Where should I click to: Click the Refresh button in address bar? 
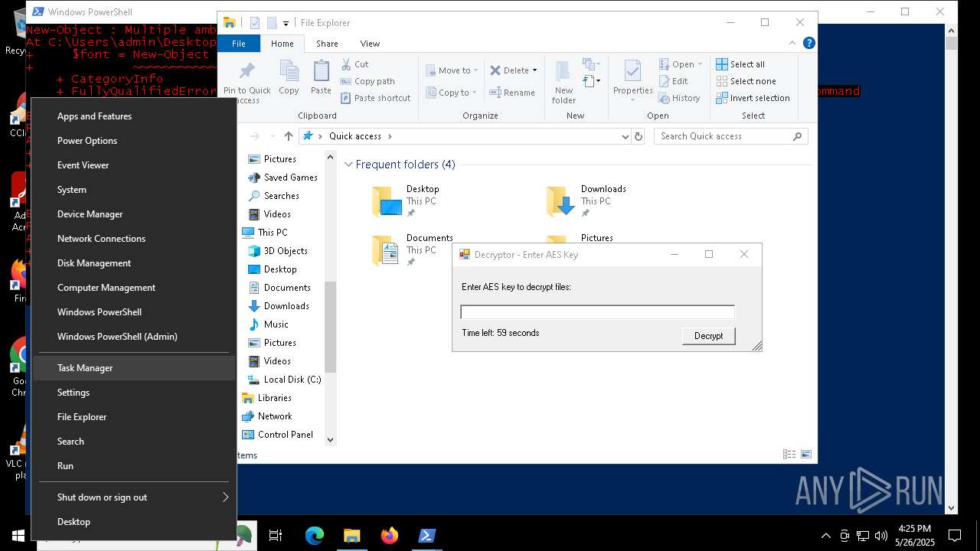click(x=639, y=136)
